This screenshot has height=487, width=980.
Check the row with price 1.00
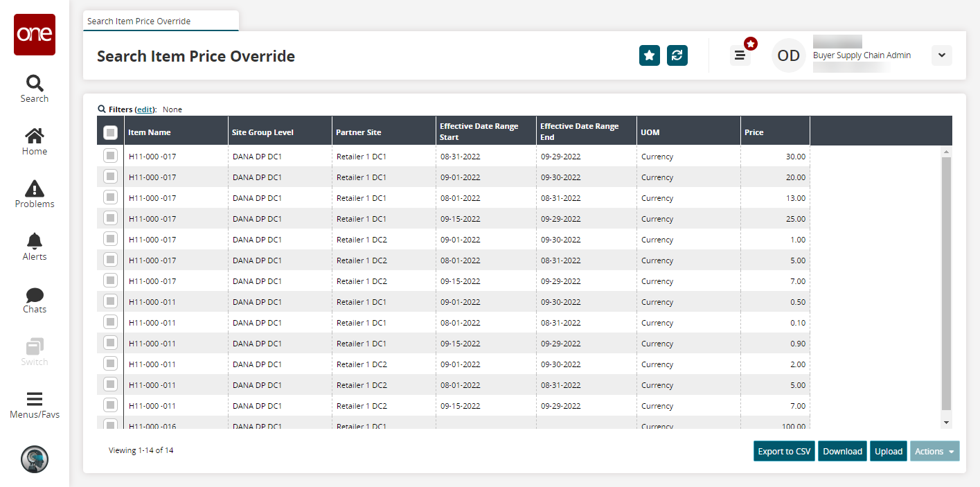click(x=110, y=239)
